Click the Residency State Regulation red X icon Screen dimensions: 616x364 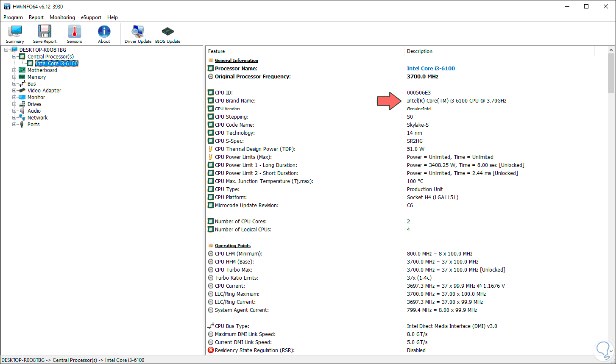click(x=211, y=350)
